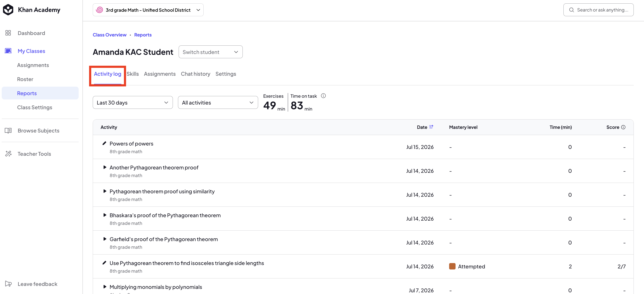This screenshot has width=644, height=294.
Task: Expand the Last 30 days date filter
Action: coord(132,102)
